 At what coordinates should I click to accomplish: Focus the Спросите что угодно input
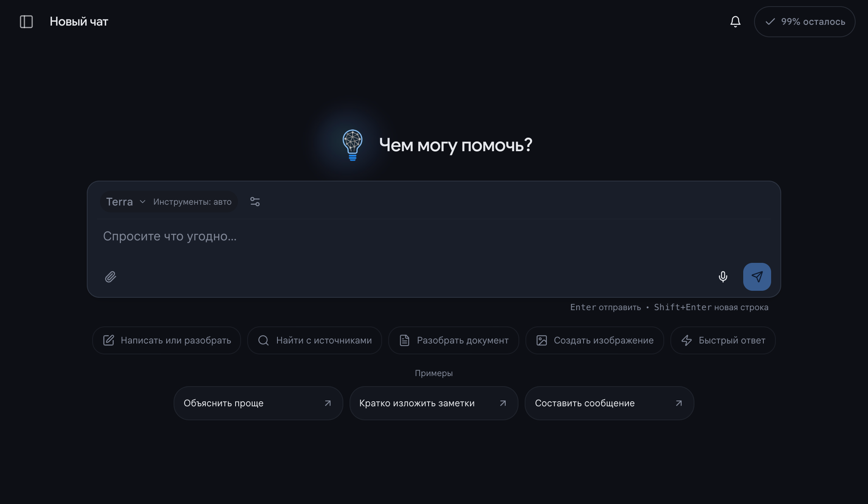click(434, 236)
